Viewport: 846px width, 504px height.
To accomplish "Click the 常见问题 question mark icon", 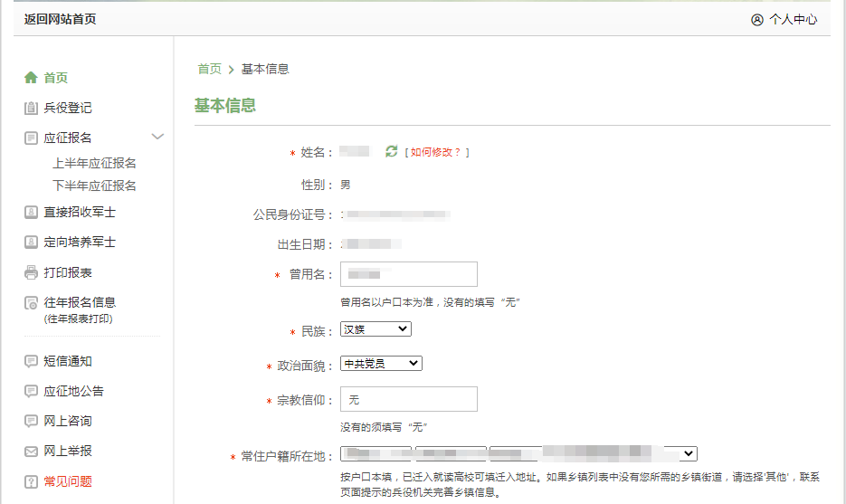I will pos(31,481).
